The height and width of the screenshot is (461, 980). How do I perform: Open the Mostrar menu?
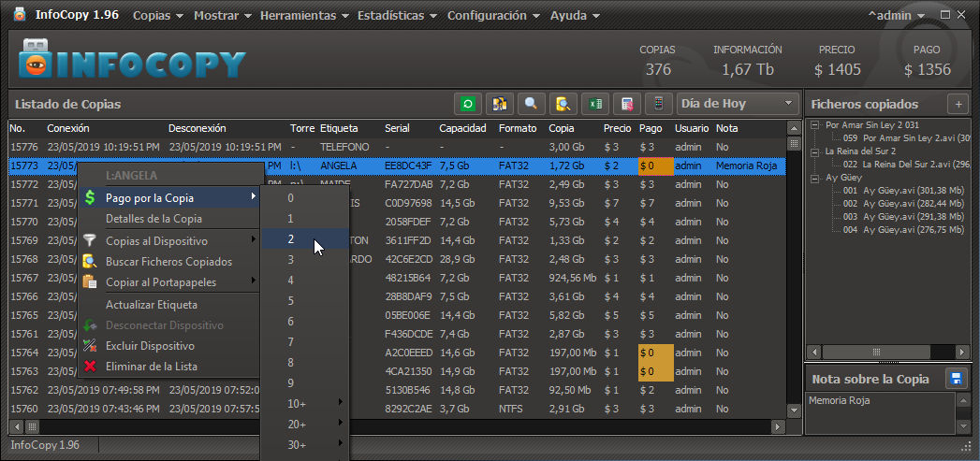223,16
